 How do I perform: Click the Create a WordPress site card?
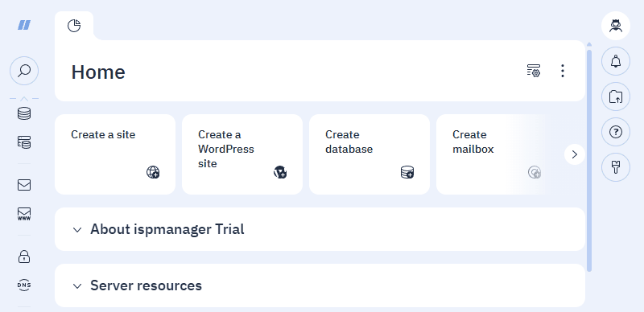[242, 154]
